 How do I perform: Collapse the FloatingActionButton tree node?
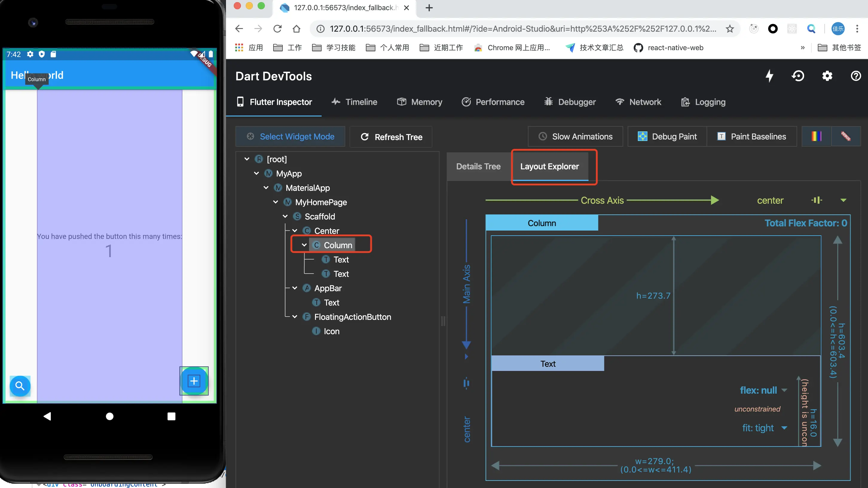(x=295, y=317)
